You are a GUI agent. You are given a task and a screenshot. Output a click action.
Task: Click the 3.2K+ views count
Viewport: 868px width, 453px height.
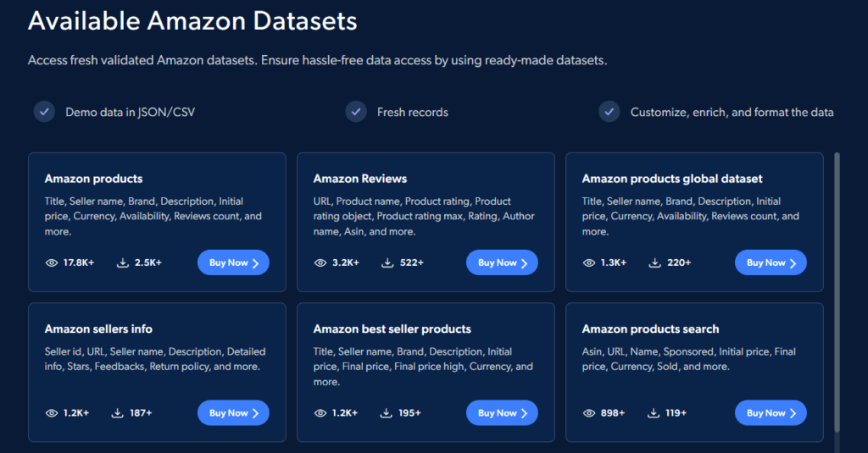point(346,262)
